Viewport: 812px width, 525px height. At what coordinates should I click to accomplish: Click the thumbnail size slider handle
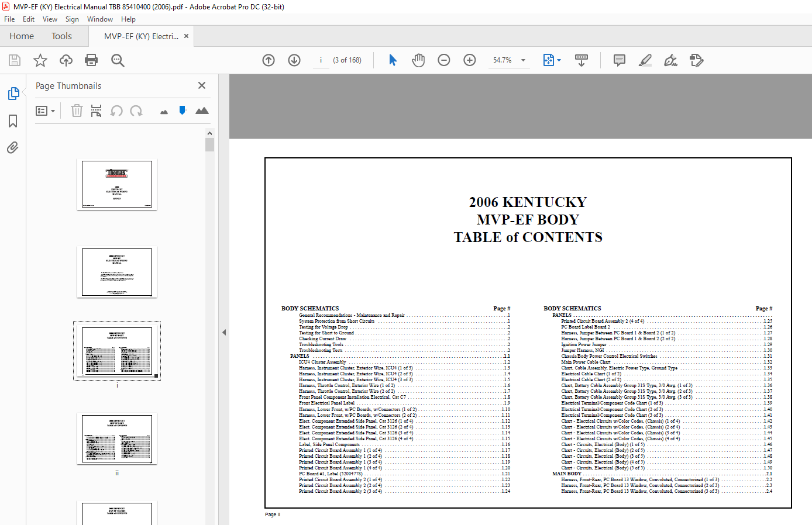183,110
